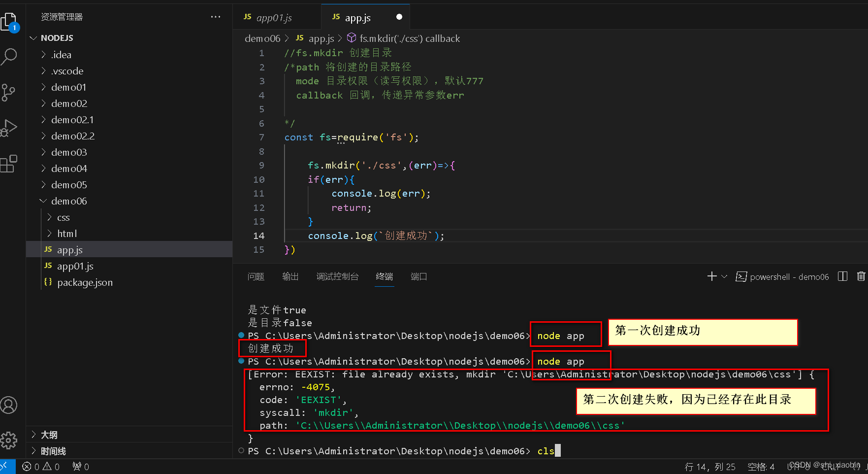Expand the demo02.1 folder
Viewport: 868px width, 474px height.
[x=129, y=120]
